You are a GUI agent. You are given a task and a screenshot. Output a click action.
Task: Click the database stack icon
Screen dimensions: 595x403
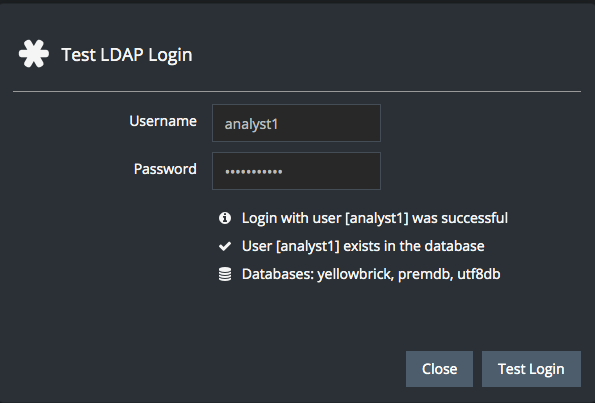(225, 274)
